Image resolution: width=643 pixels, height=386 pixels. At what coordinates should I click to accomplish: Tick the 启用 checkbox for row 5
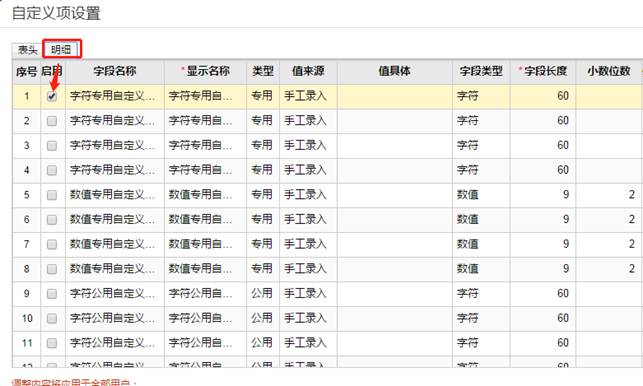tap(52, 195)
